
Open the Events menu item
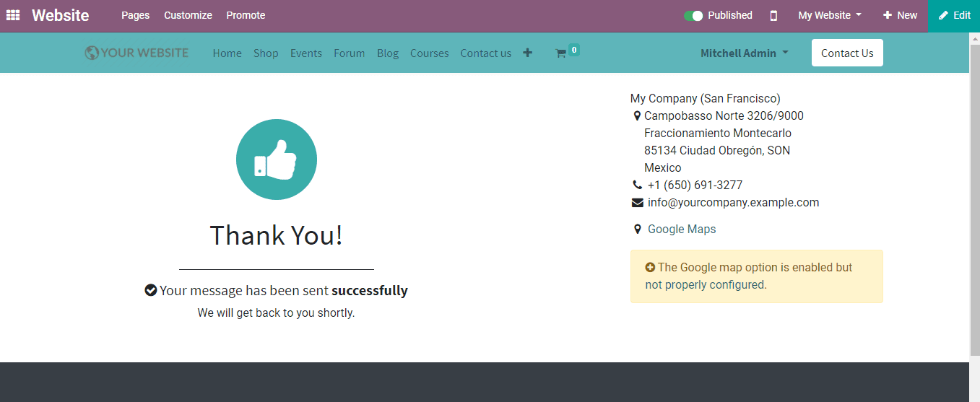click(306, 53)
